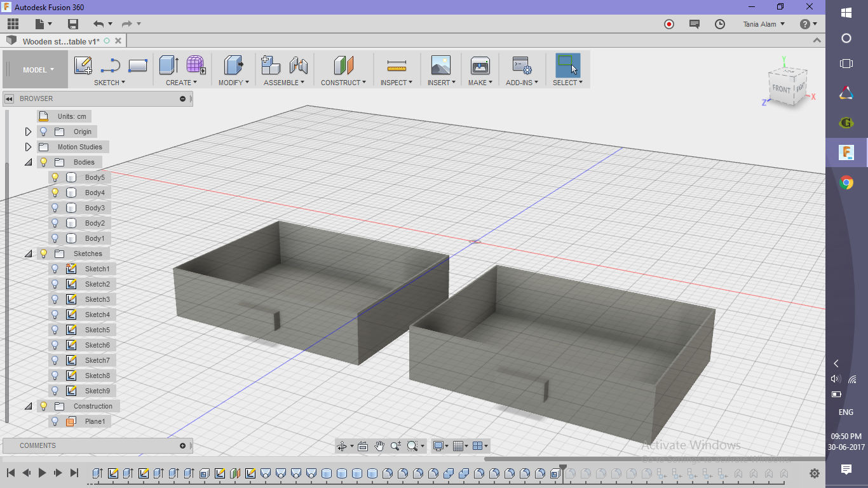Click the Extrude tool icon
The image size is (868, 488).
169,65
